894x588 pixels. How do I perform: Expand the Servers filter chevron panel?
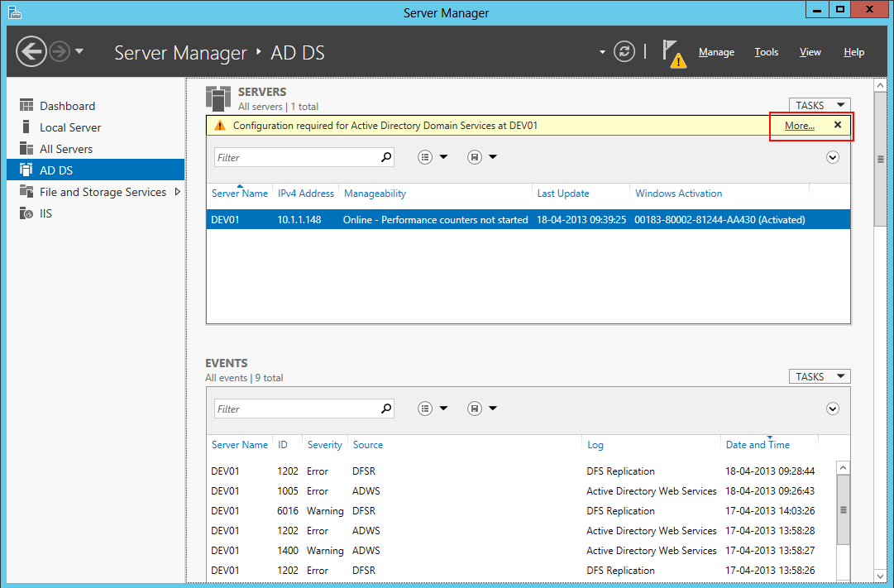pyautogui.click(x=833, y=157)
